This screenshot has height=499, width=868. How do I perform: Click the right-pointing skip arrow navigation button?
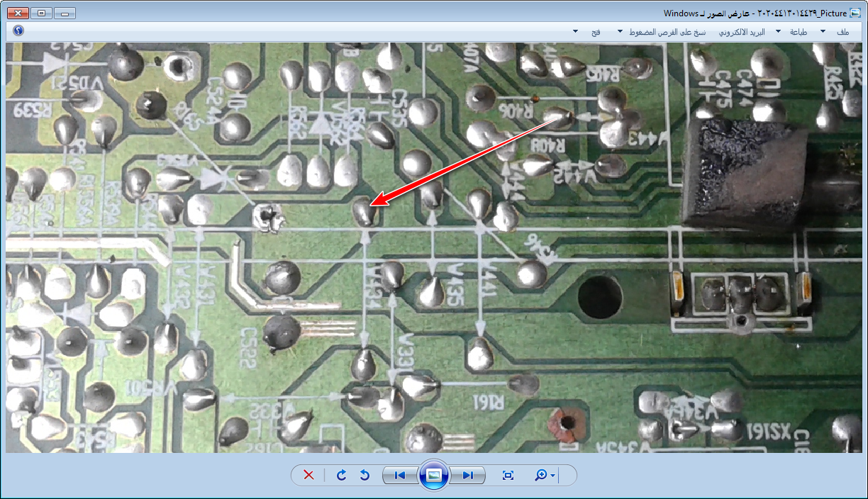(468, 475)
